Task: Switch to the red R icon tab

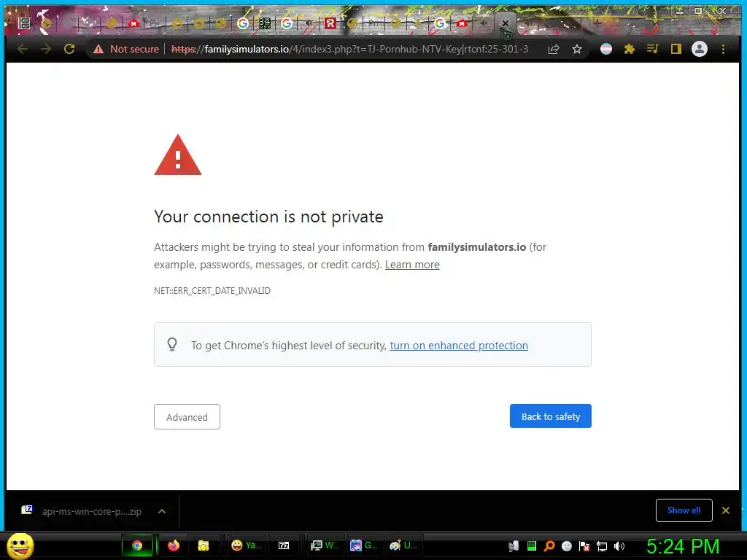Action: click(330, 23)
